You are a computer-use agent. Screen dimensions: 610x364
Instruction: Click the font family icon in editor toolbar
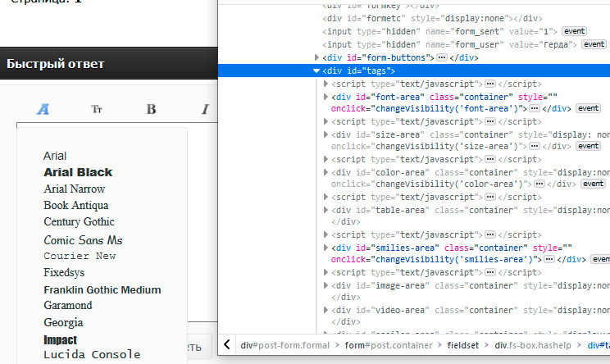click(x=43, y=109)
